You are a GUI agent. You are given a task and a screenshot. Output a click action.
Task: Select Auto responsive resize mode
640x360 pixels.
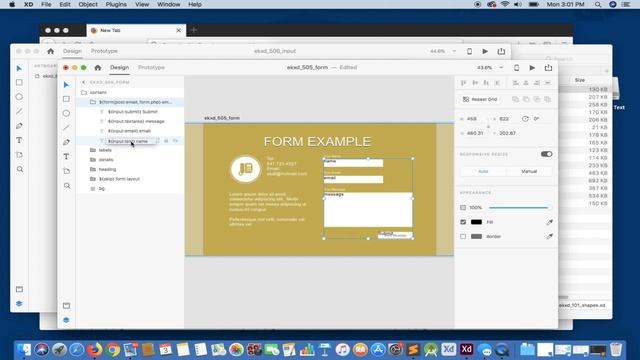[x=483, y=171]
